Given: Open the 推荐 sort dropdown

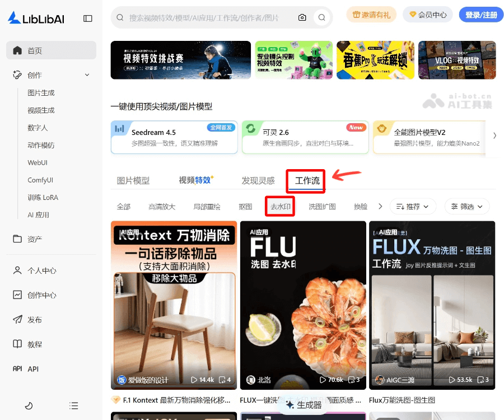Looking at the screenshot, I should pos(413,207).
